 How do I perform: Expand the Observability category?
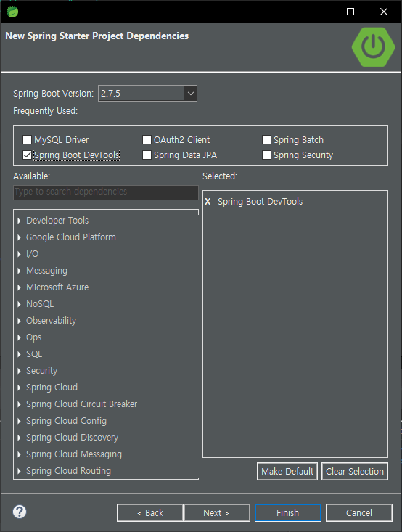(19, 321)
